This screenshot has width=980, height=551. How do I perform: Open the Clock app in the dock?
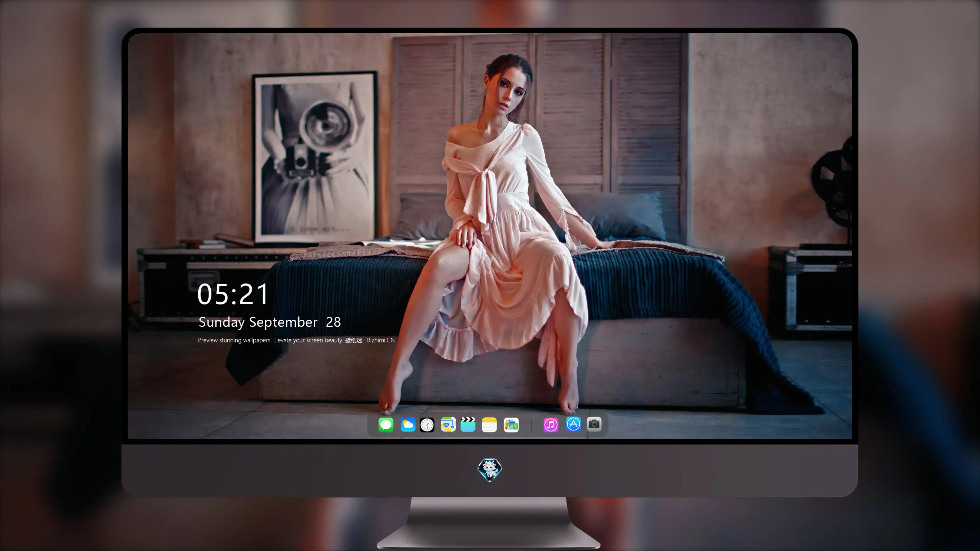pos(427,425)
